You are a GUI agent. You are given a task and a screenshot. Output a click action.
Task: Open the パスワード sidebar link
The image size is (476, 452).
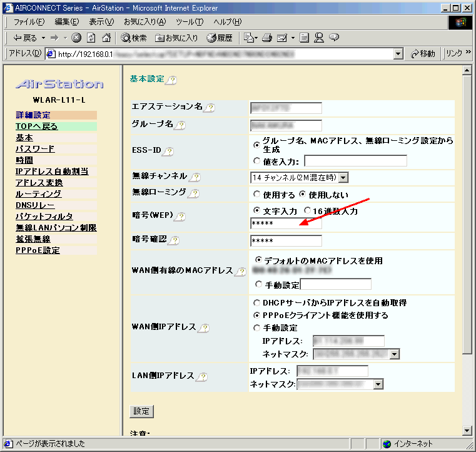tap(35, 149)
